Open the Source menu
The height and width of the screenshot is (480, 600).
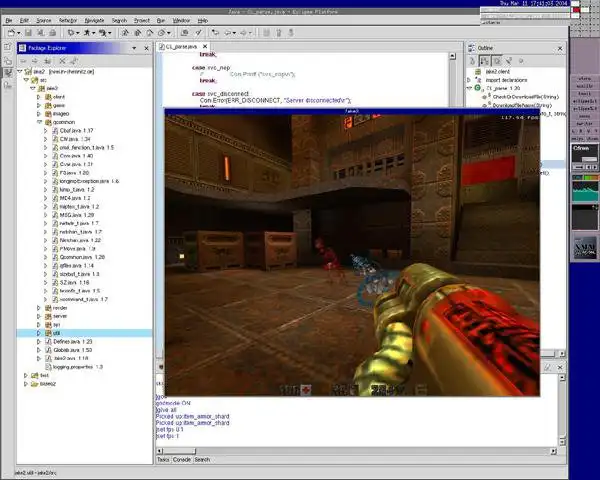pyautogui.click(x=44, y=20)
